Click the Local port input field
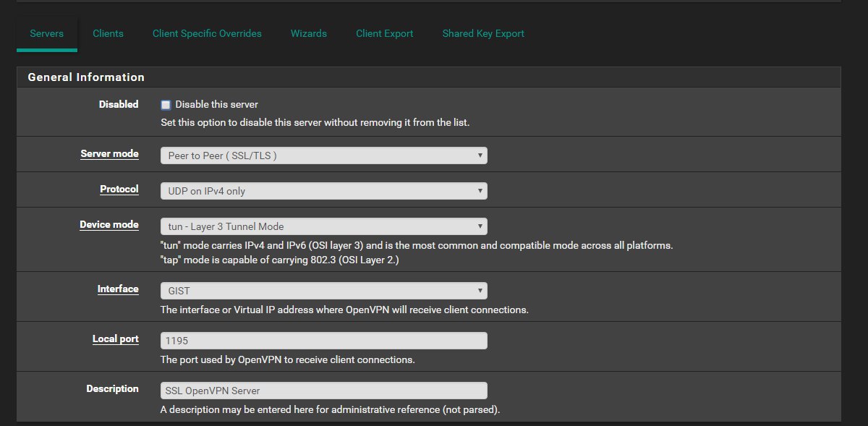This screenshot has width=868, height=426. pyautogui.click(x=323, y=341)
